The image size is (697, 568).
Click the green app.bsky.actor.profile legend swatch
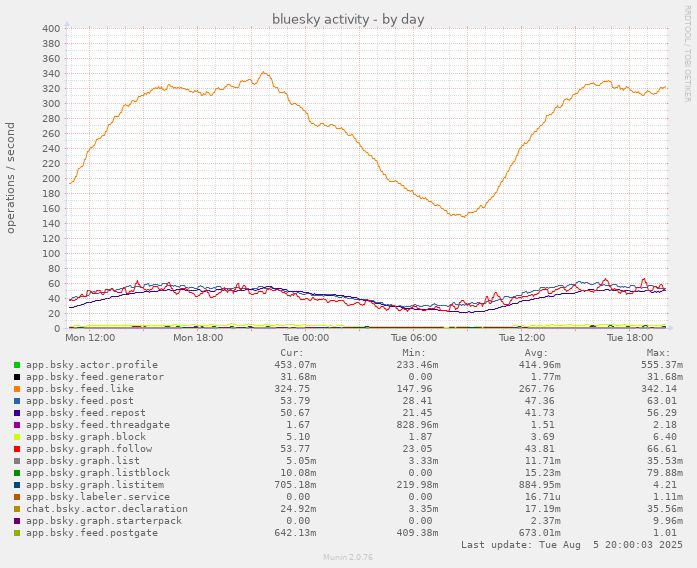[x=17, y=365]
